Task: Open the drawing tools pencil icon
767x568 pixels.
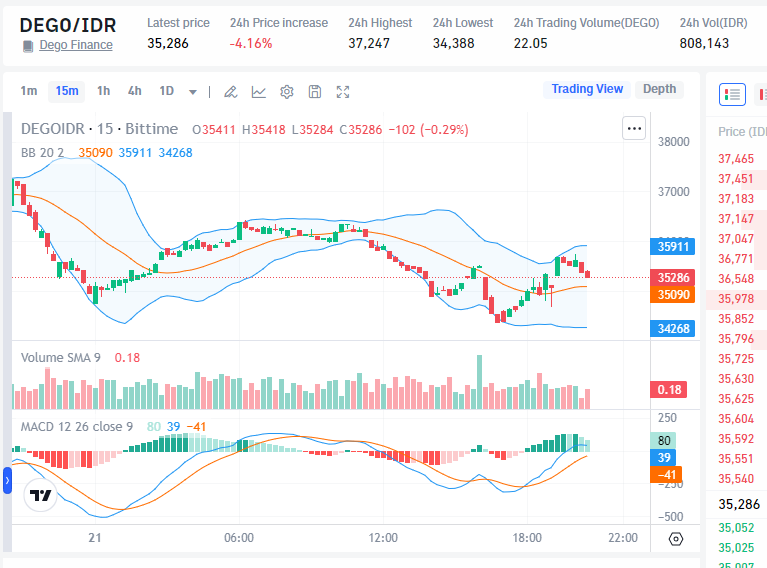Action: (x=230, y=91)
